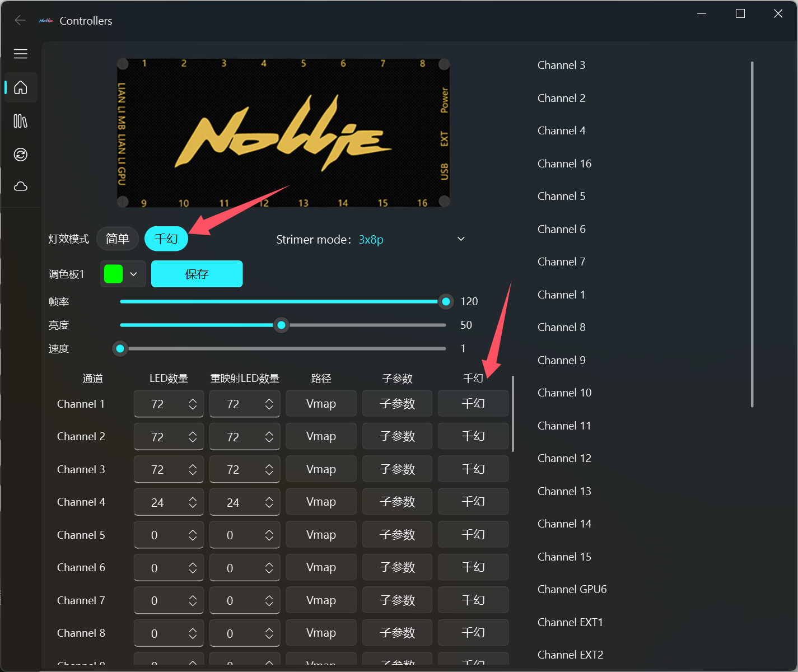Click Channel 7 LED数量 stepper arrows
The height and width of the screenshot is (672, 798).
click(193, 600)
